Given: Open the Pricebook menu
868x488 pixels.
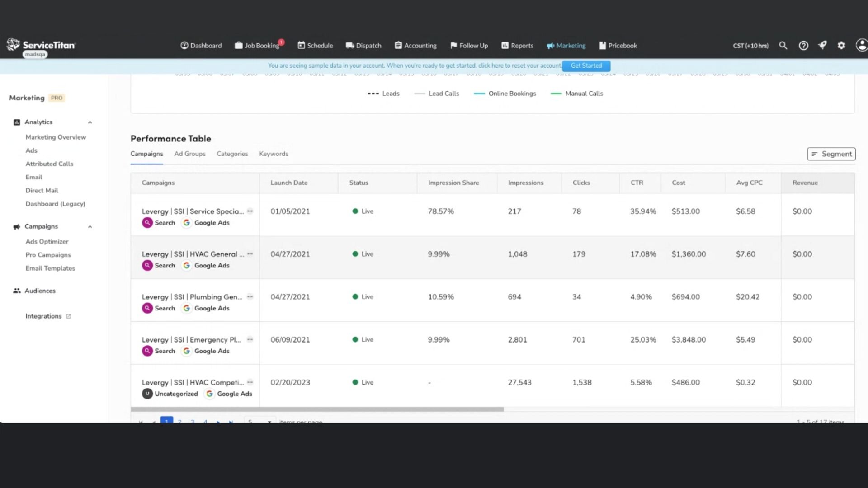Looking at the screenshot, I should [x=618, y=46].
